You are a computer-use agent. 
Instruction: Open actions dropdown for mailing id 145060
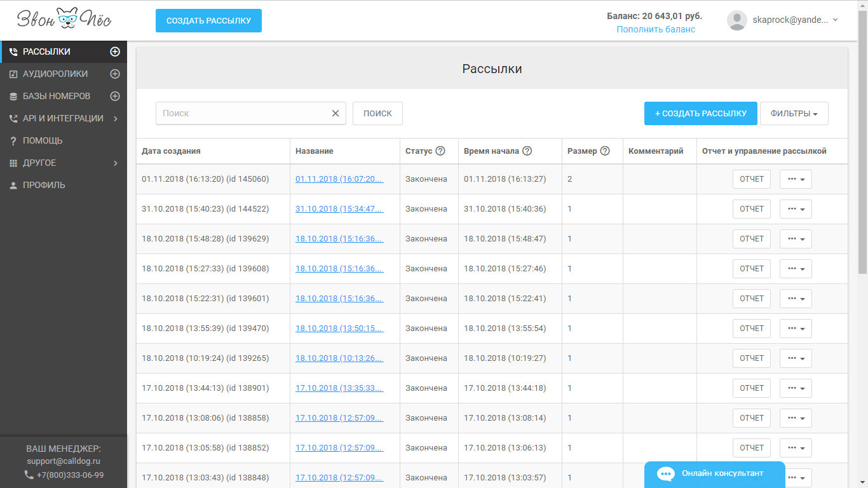point(796,179)
